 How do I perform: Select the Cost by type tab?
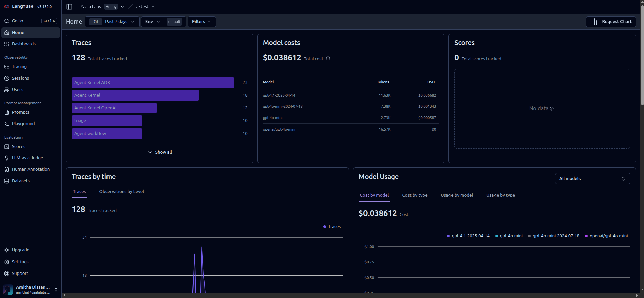click(x=415, y=195)
